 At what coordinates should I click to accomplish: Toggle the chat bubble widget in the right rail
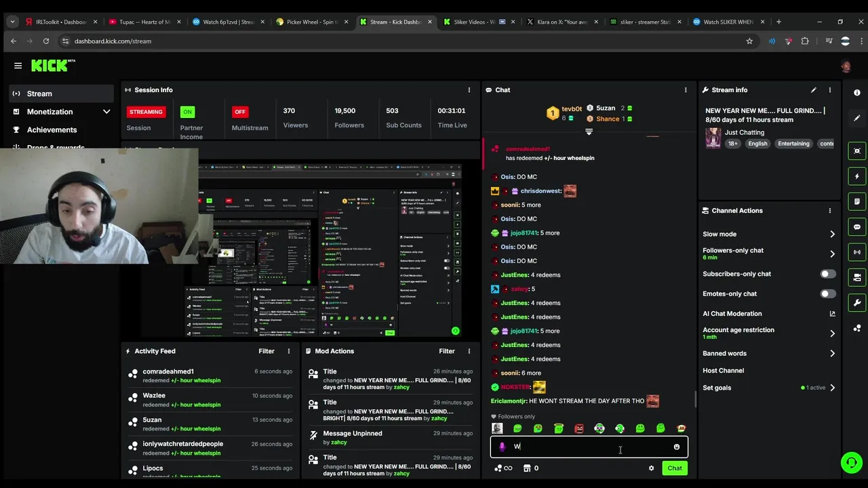click(x=857, y=227)
